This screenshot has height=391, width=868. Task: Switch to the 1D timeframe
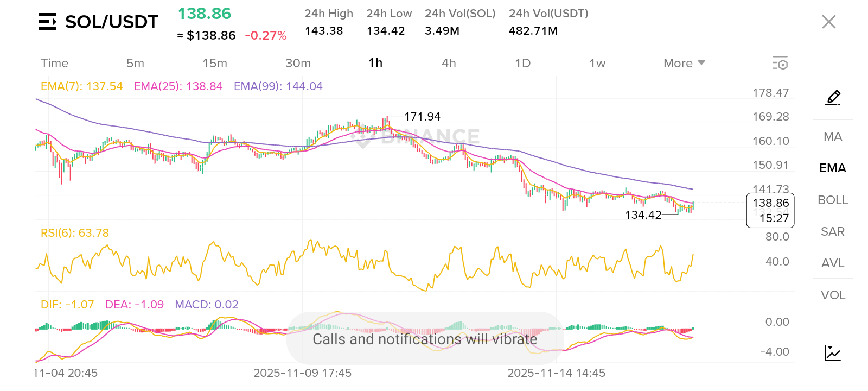(522, 63)
